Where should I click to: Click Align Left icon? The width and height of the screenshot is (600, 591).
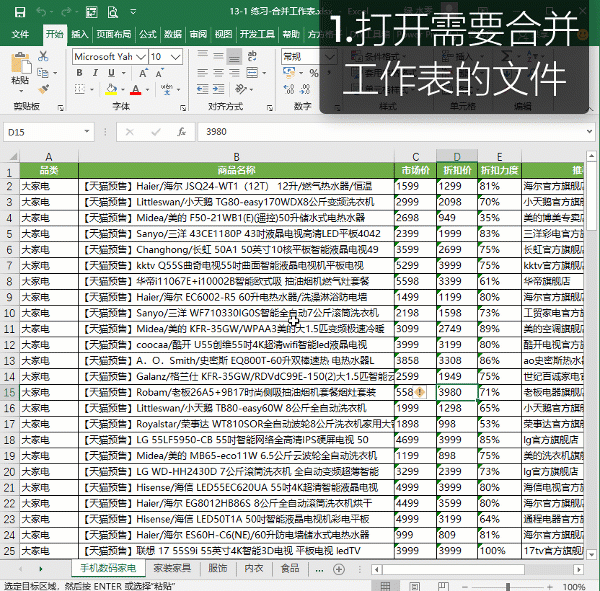[202, 73]
